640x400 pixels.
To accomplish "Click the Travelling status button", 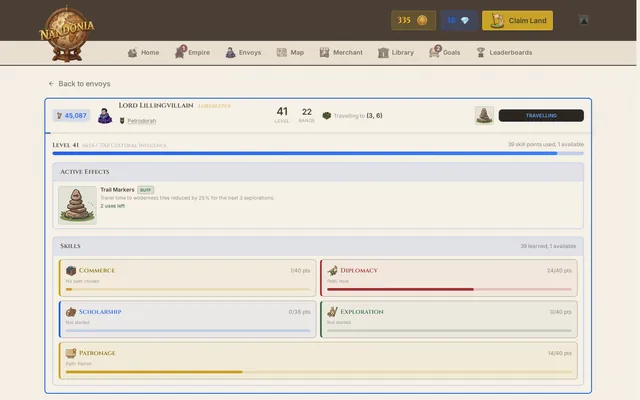I will (x=541, y=116).
